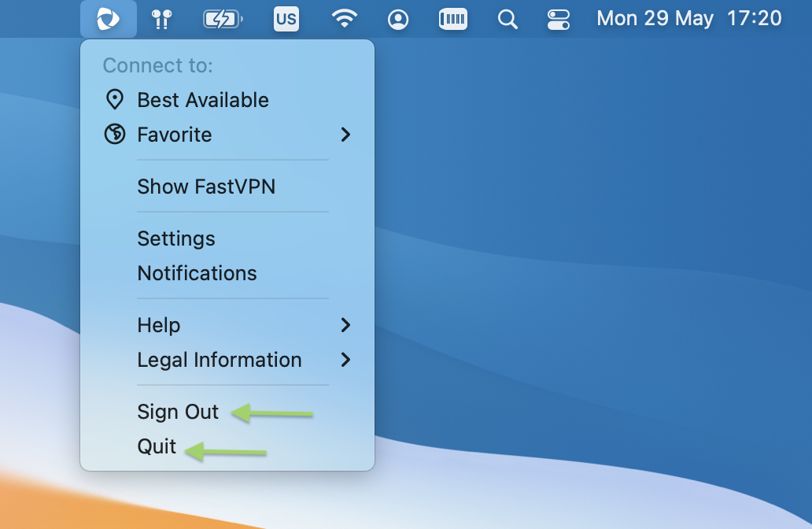The image size is (812, 529).
Task: Expand Legal Information submenu chevron
Action: click(x=345, y=360)
